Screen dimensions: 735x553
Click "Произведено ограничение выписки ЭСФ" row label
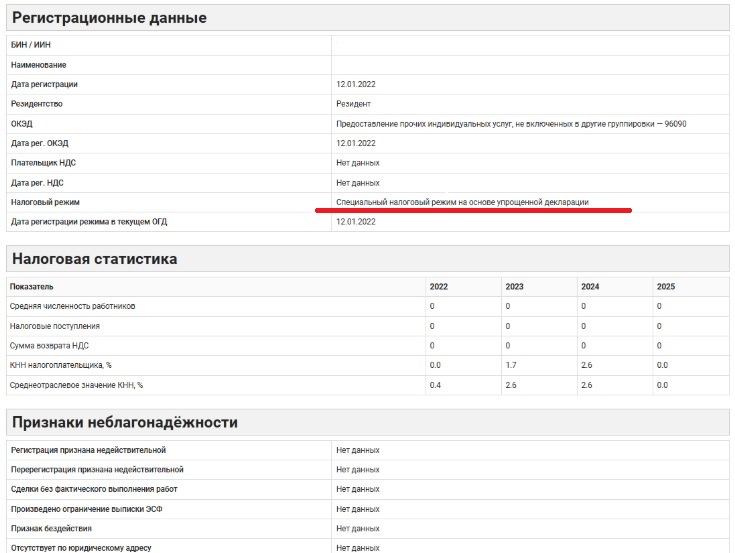pyautogui.click(x=85, y=509)
